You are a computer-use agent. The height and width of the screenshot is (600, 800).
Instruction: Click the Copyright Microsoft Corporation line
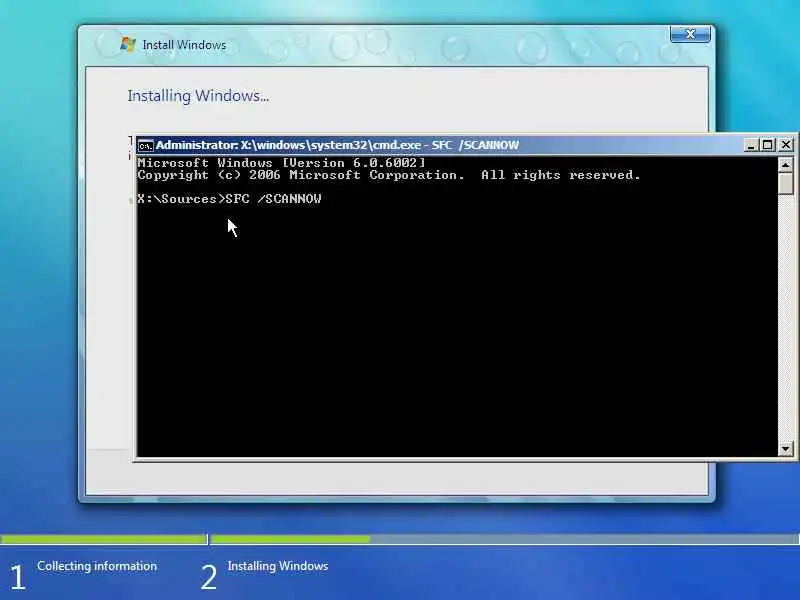pos(389,175)
